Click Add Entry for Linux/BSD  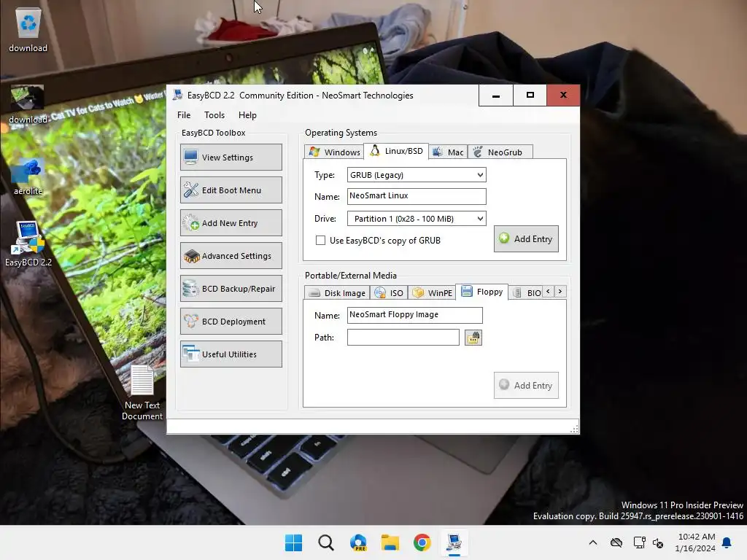click(x=526, y=238)
